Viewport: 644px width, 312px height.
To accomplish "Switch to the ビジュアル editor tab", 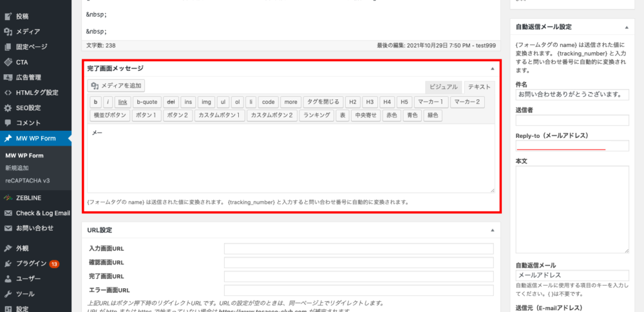I will (443, 86).
